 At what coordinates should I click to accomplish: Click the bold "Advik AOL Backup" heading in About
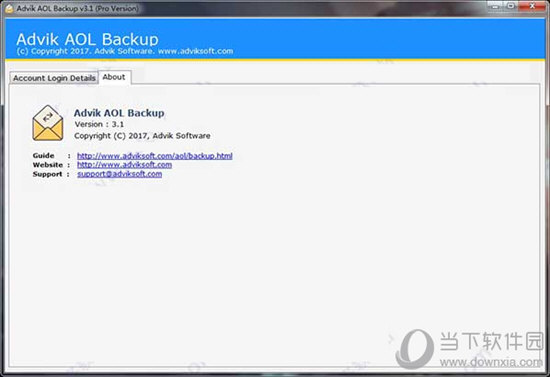click(x=119, y=113)
